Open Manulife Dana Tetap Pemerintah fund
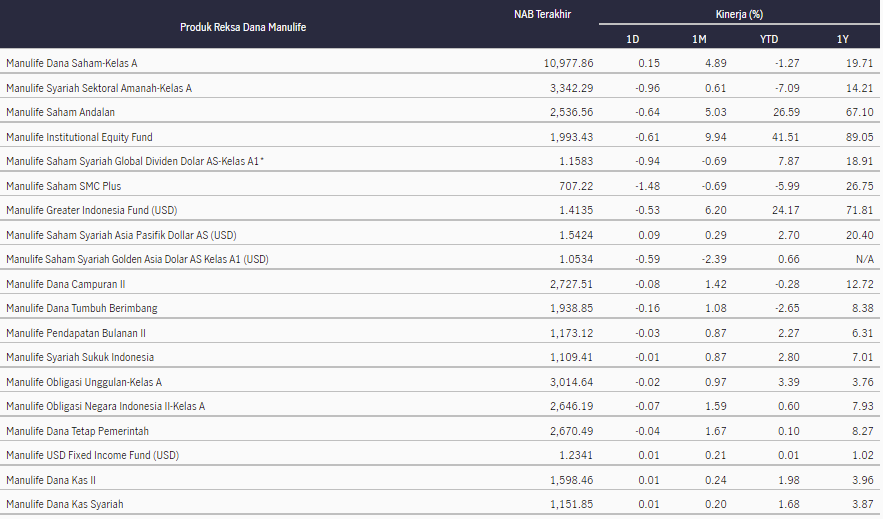Viewport: 883px width, 519px height. (77, 431)
